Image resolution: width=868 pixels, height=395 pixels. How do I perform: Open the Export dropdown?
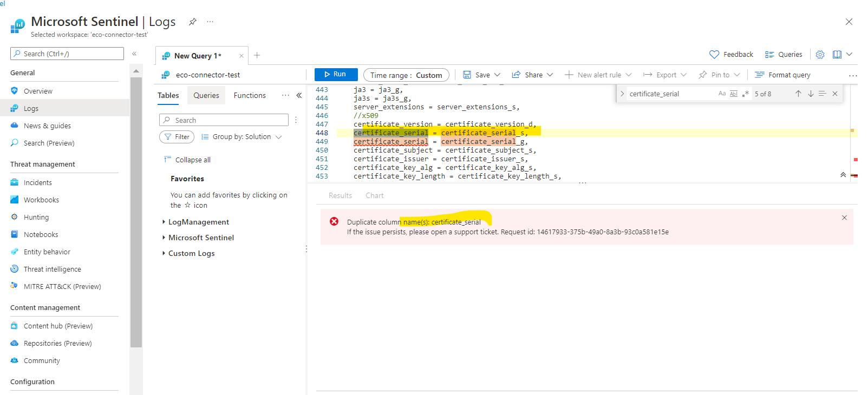tap(665, 75)
